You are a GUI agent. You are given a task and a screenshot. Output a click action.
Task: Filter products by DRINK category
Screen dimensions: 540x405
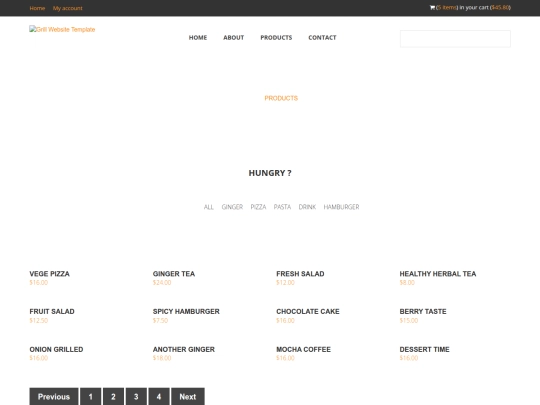click(307, 207)
